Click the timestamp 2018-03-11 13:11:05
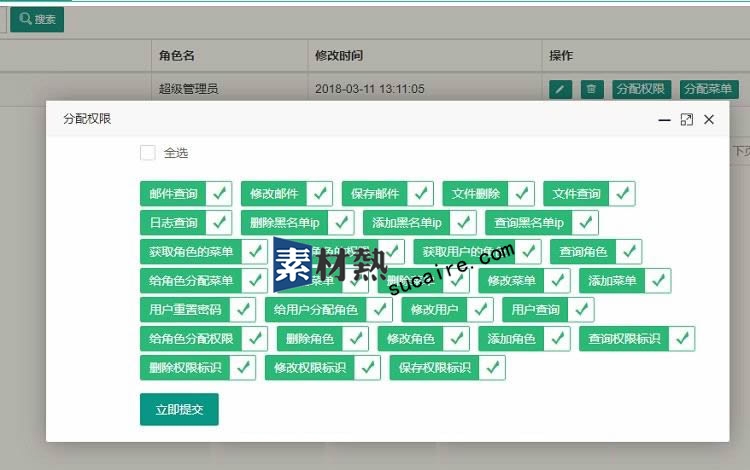The image size is (750, 470). pos(370,89)
